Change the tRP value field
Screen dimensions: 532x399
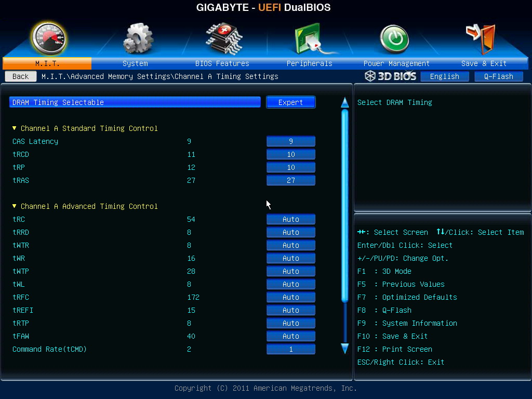click(x=291, y=167)
